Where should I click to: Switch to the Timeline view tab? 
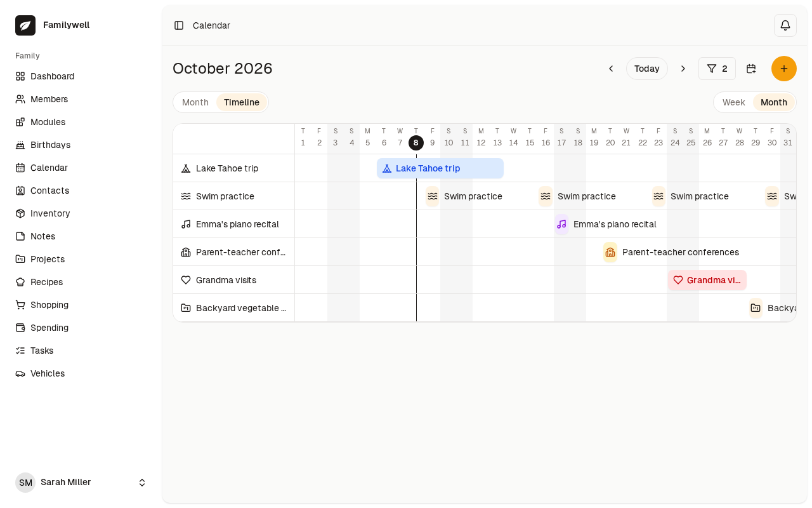click(x=242, y=102)
